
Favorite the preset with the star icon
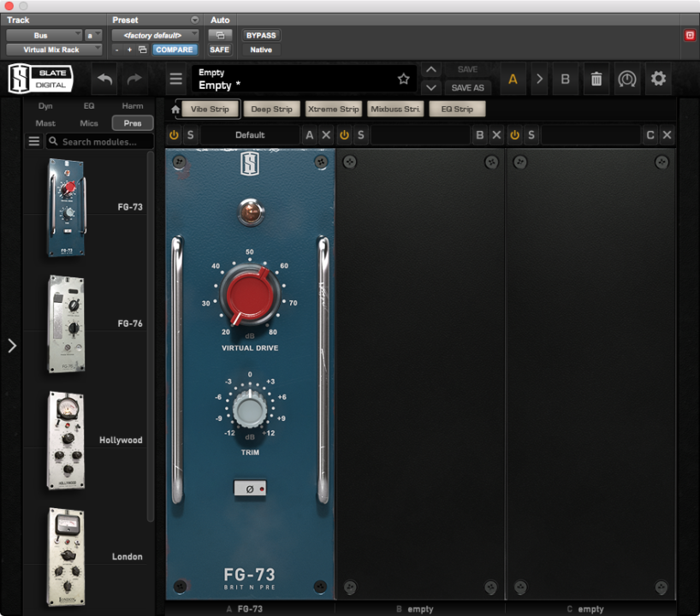pyautogui.click(x=403, y=79)
